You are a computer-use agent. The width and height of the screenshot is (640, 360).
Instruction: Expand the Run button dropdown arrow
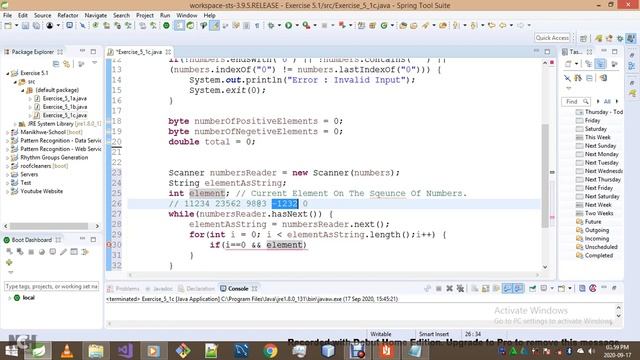(x=297, y=26)
